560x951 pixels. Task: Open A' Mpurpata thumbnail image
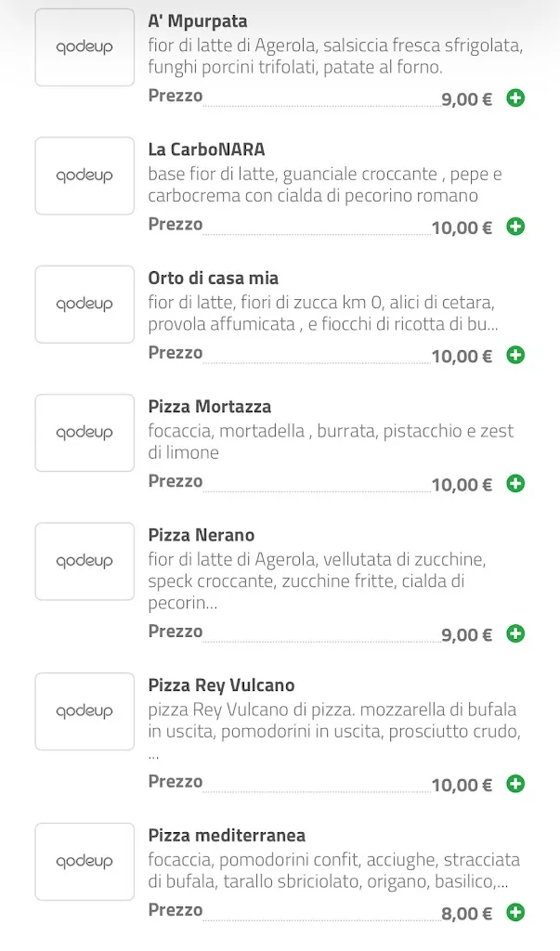pos(85,47)
